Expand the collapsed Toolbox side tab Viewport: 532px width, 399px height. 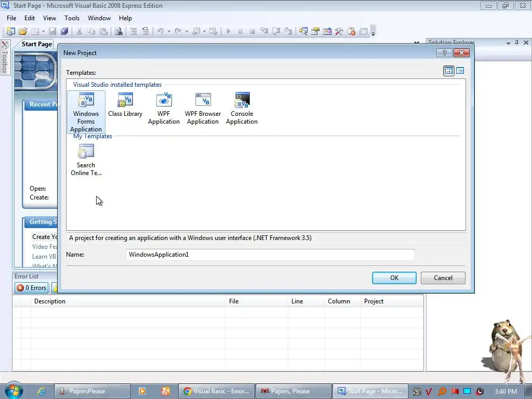pyautogui.click(x=5, y=57)
